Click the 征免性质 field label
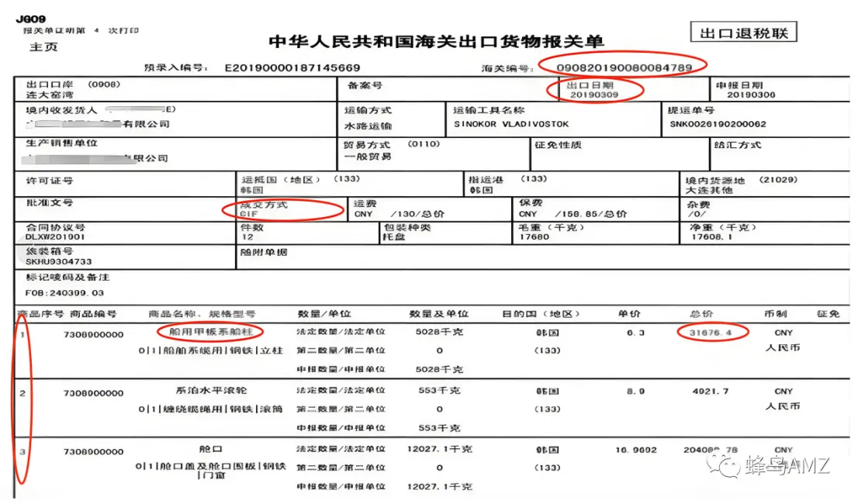Viewport: 858px width, 504px height. [558, 145]
